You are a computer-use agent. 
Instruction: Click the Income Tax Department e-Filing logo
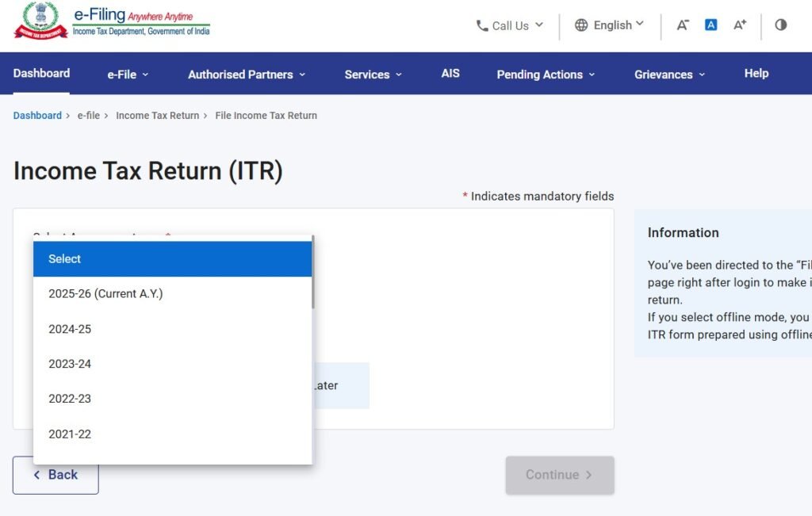tap(112, 21)
